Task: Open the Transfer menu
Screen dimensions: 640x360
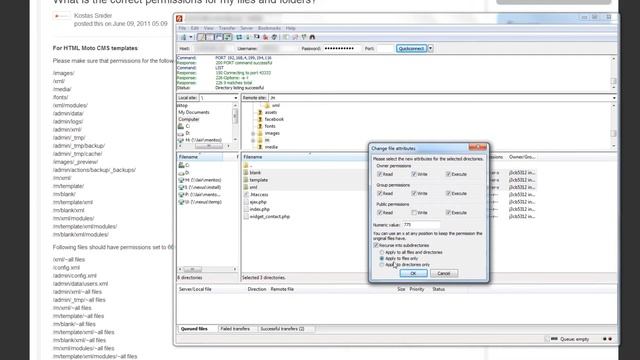Action: click(x=227, y=28)
